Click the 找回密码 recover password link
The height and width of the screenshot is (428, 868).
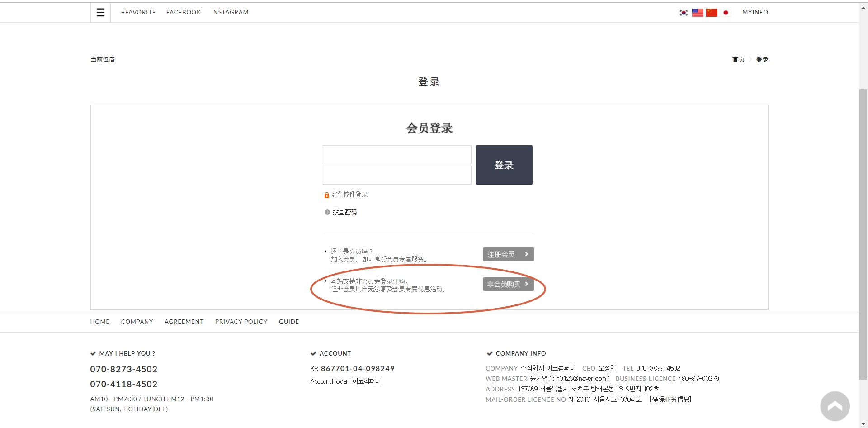coord(344,212)
